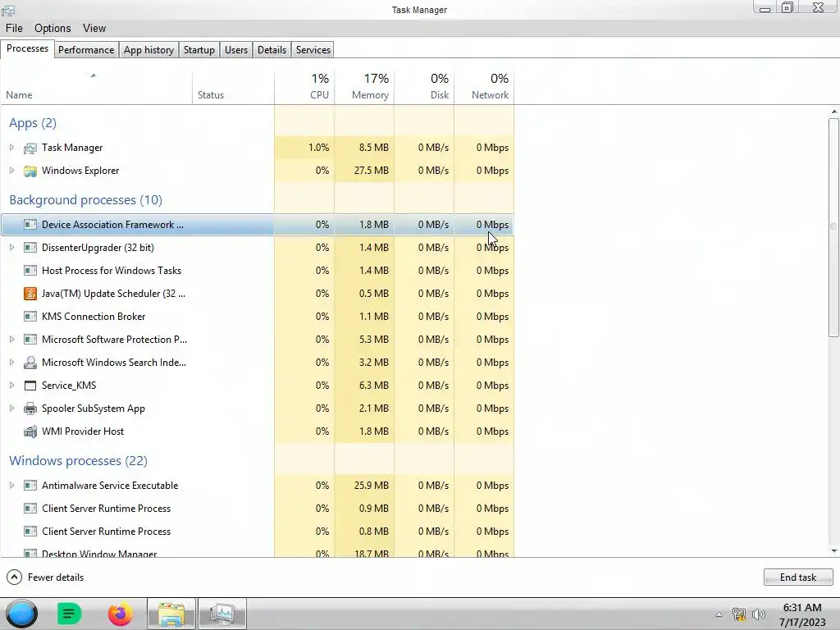Expand the Service_KMS row
This screenshot has width=840, height=630.
point(11,386)
